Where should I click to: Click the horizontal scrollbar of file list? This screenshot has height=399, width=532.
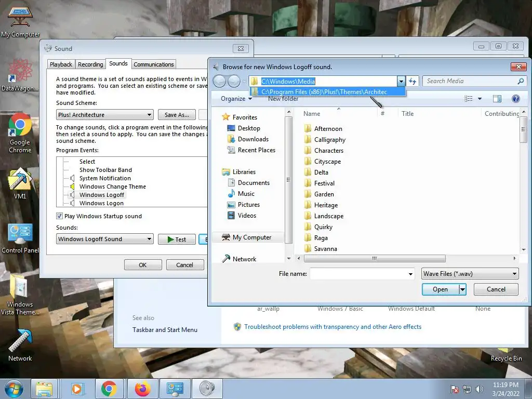tap(375, 259)
